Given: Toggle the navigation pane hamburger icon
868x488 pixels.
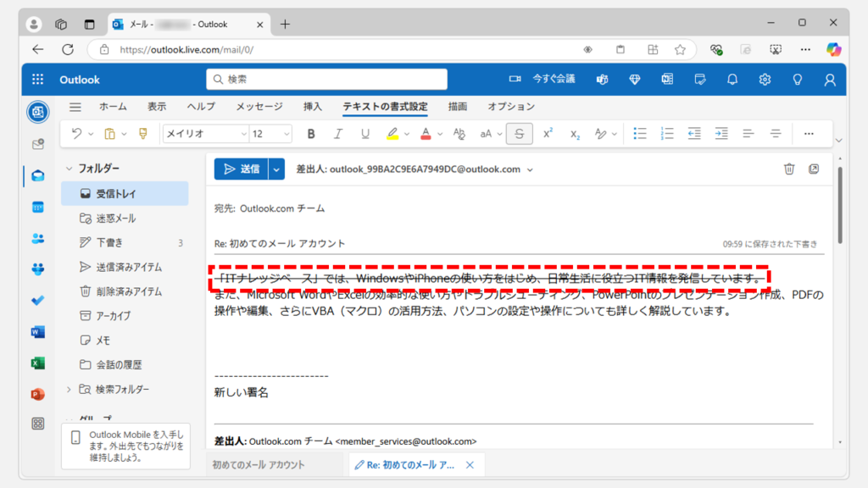Looking at the screenshot, I should [75, 107].
